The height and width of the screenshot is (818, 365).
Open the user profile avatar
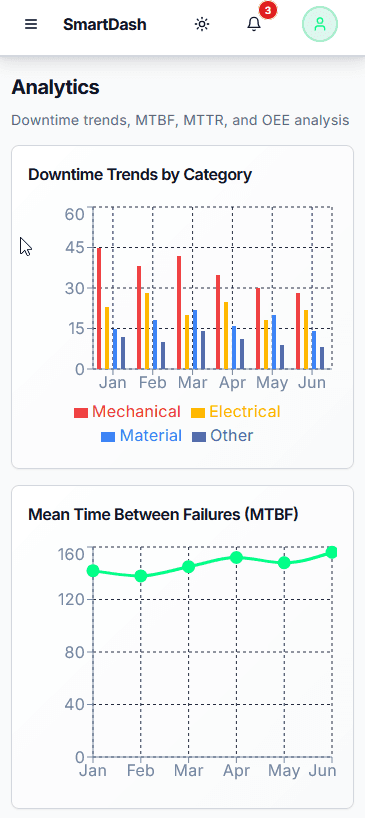(x=320, y=24)
